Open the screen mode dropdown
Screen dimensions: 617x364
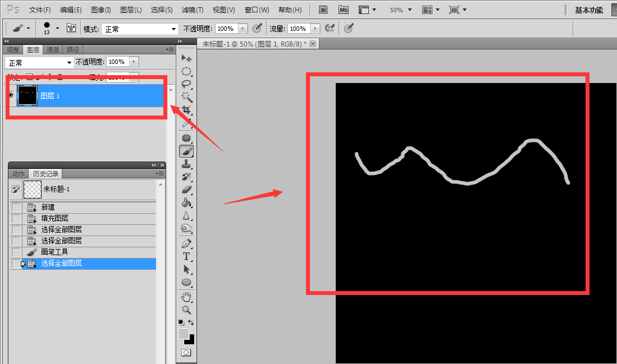tap(458, 10)
